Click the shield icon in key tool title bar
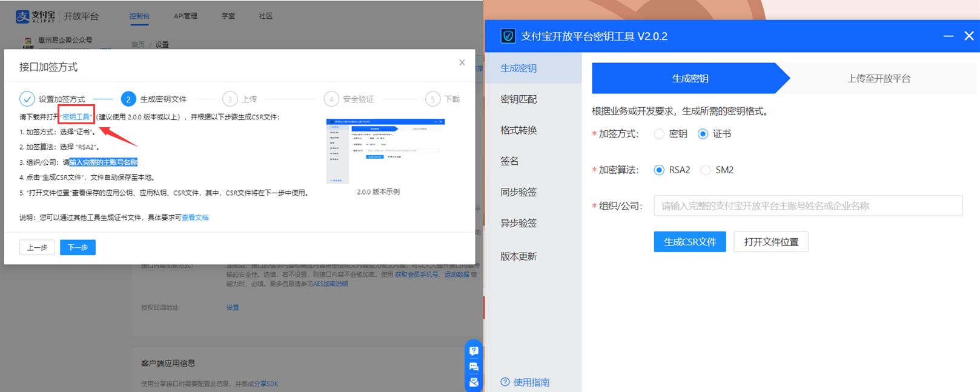The height and width of the screenshot is (392, 980). tap(508, 36)
